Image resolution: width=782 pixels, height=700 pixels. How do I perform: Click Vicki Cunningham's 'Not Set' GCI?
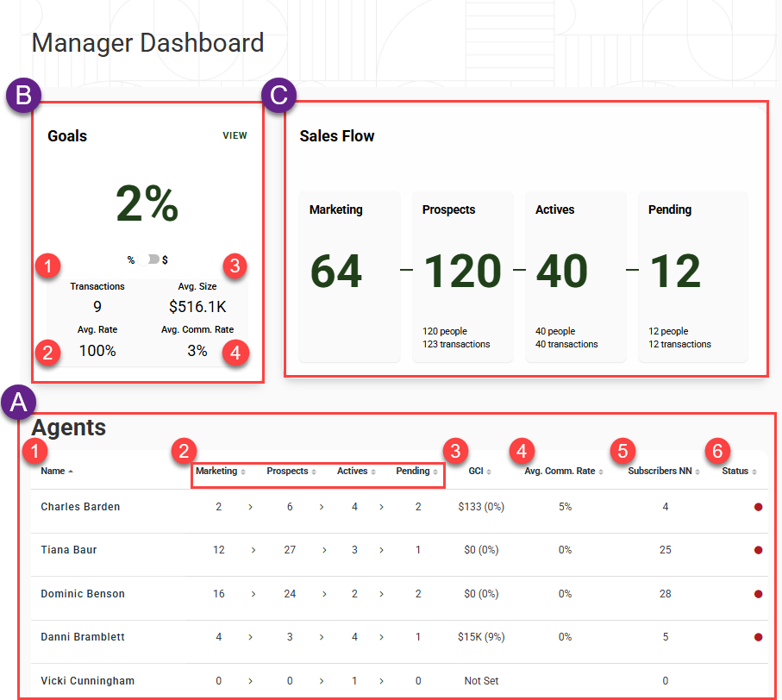[481, 680]
